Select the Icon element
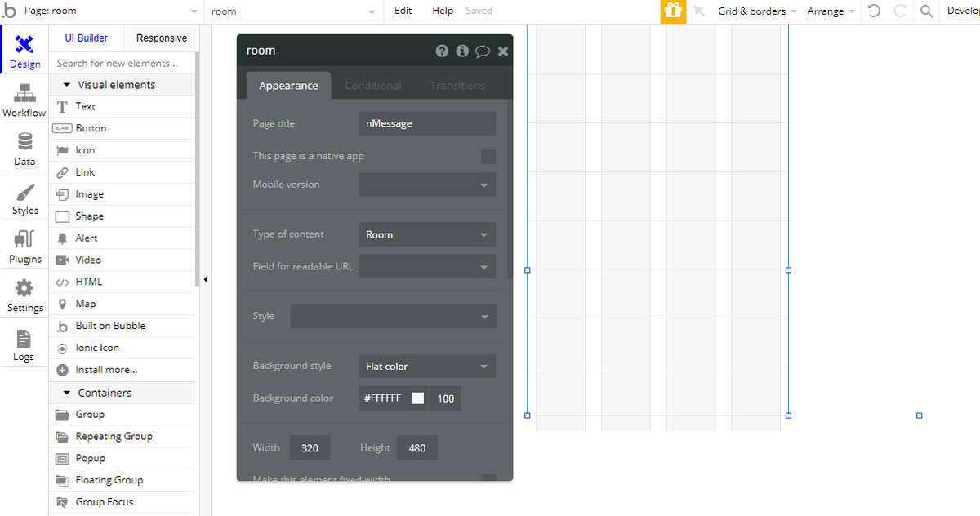This screenshot has height=516, width=980. (x=122, y=150)
